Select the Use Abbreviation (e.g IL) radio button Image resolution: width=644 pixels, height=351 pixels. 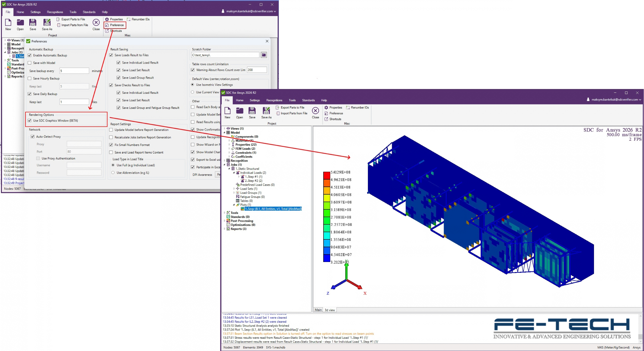coord(113,173)
